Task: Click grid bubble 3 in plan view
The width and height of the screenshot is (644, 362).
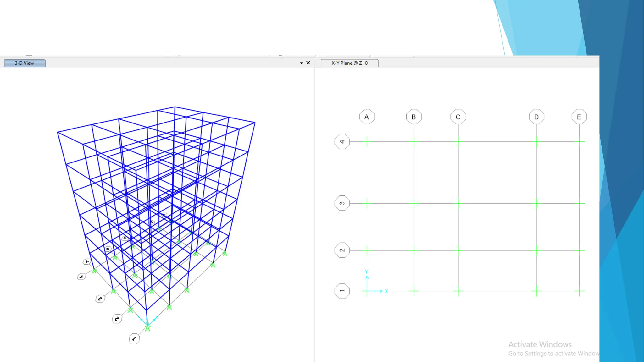Action: (x=342, y=203)
